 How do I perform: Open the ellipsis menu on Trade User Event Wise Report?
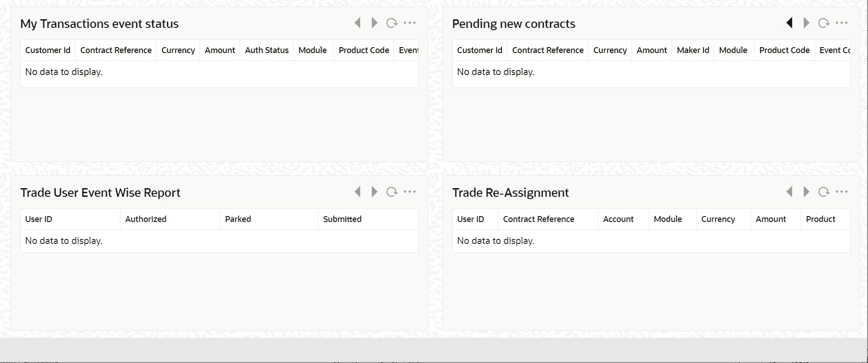tap(410, 192)
